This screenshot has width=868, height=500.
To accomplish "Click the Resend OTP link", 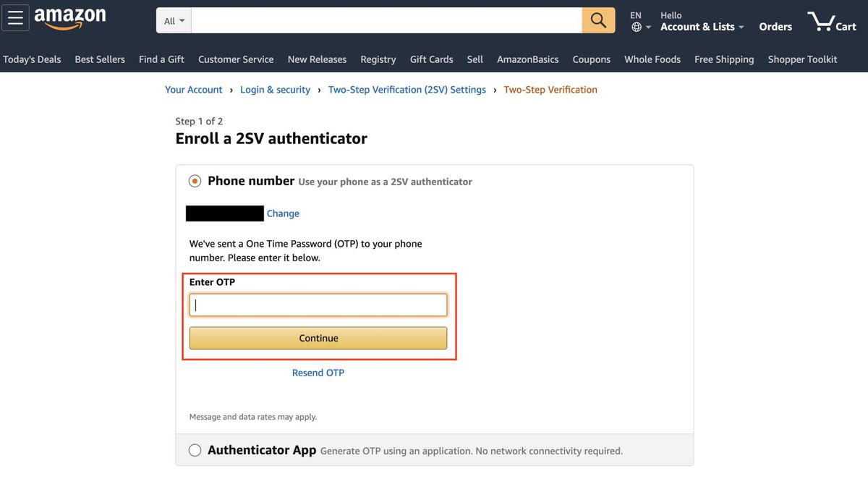I will 318,372.
